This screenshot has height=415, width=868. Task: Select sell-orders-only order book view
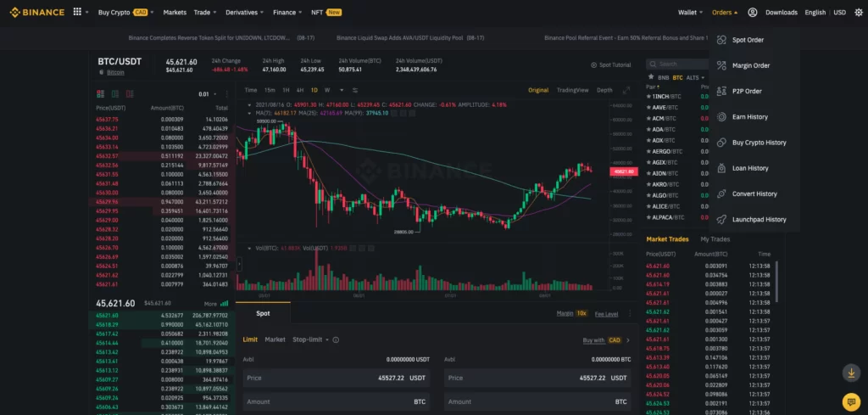(x=130, y=94)
